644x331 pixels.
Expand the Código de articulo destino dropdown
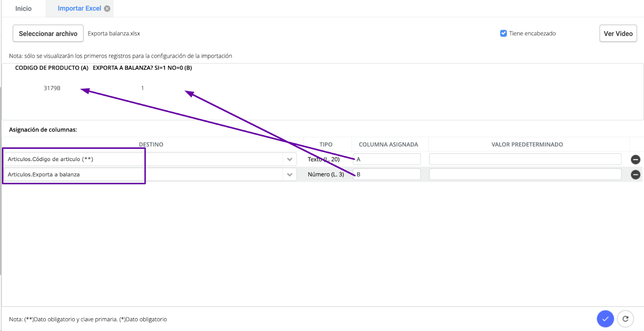coord(289,159)
